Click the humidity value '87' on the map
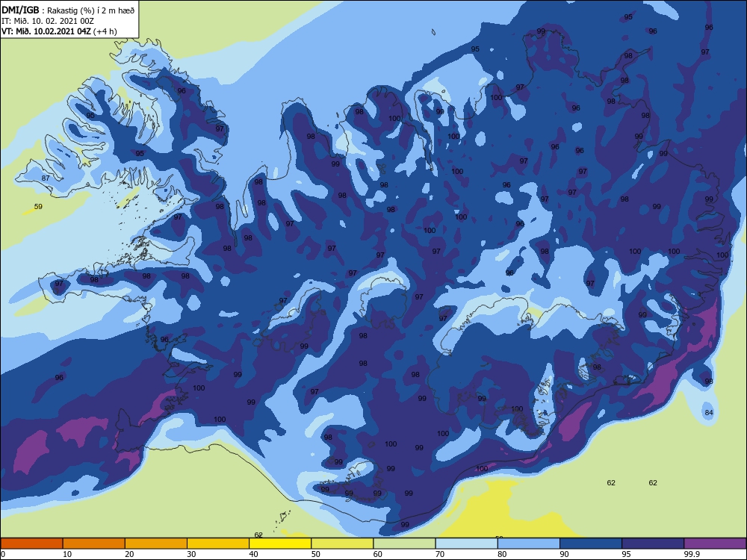 (x=46, y=178)
